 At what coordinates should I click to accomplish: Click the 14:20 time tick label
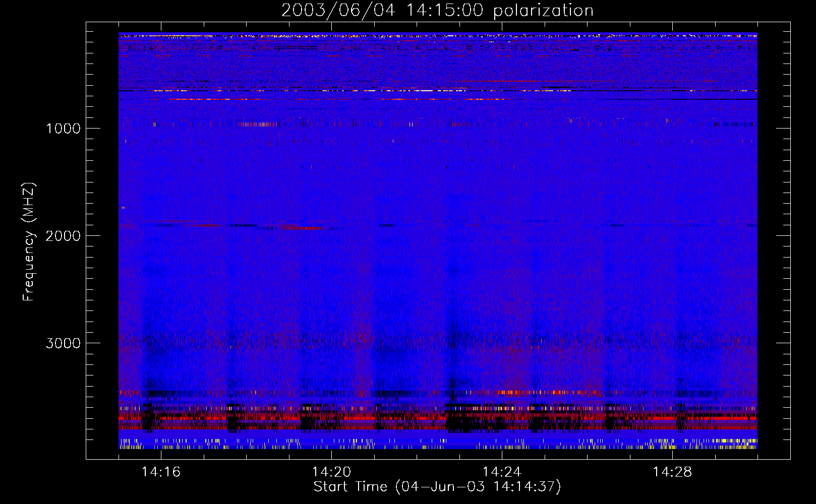point(331,472)
